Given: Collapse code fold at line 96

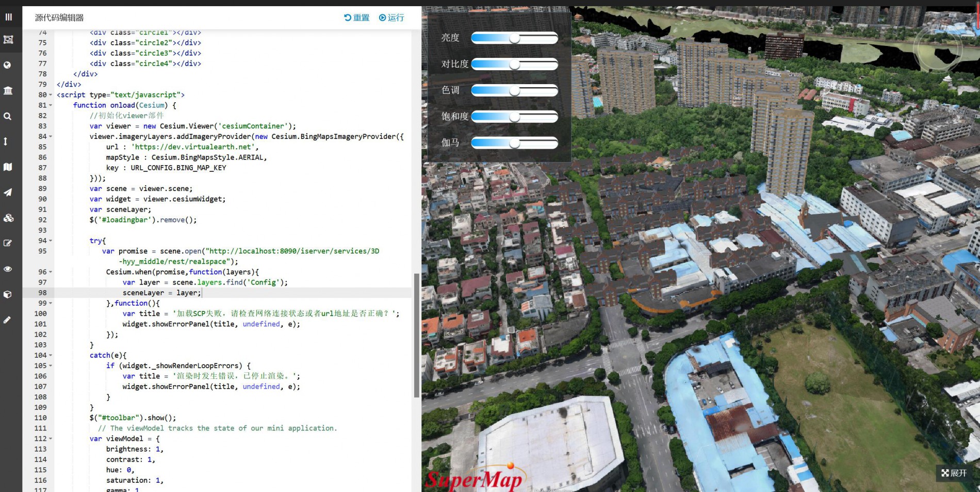Looking at the screenshot, I should click(x=51, y=272).
